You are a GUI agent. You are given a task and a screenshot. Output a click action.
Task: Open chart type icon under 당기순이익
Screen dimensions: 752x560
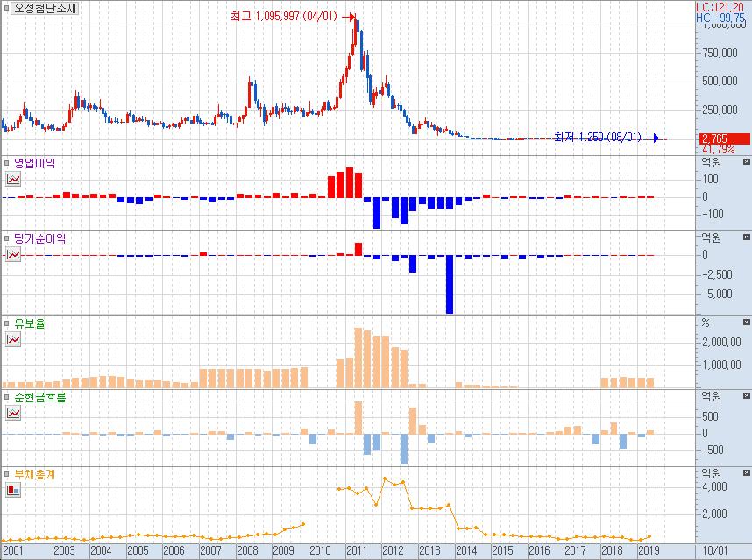tap(13, 255)
